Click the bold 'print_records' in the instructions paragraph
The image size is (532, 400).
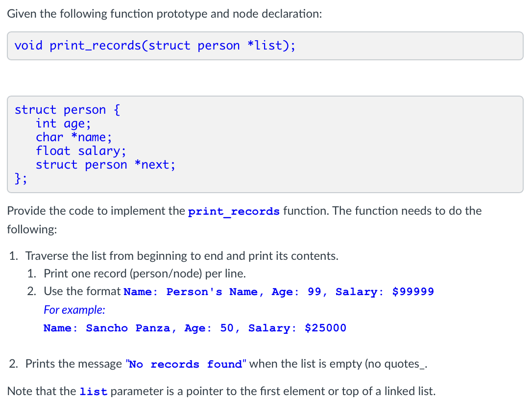click(234, 211)
